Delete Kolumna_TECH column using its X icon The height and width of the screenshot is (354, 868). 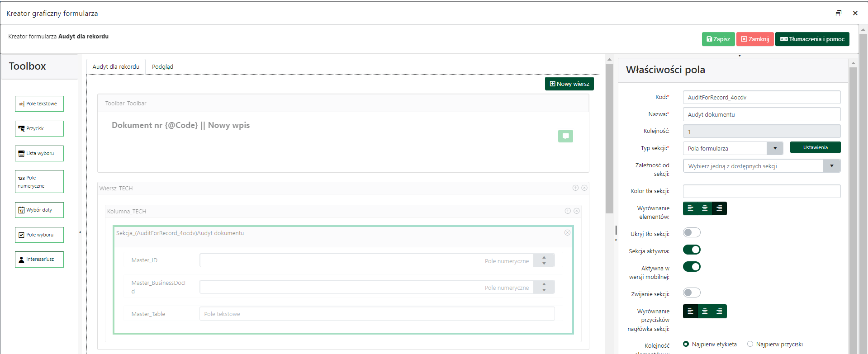(577, 211)
